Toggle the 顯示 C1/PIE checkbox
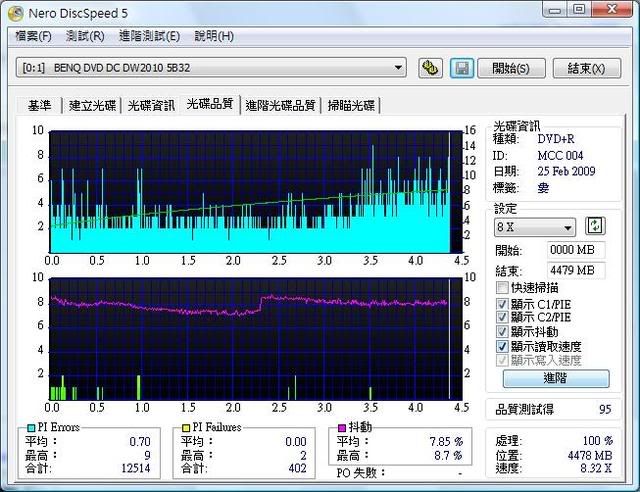 pyautogui.click(x=502, y=304)
